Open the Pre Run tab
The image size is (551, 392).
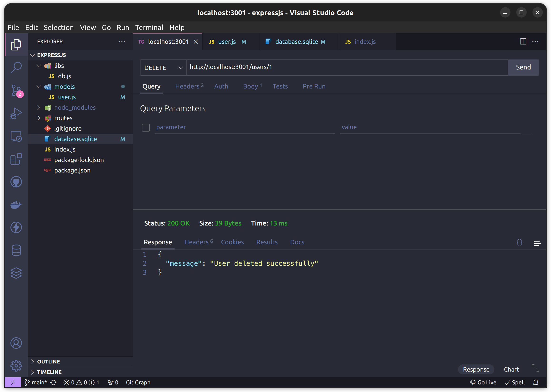pos(314,86)
